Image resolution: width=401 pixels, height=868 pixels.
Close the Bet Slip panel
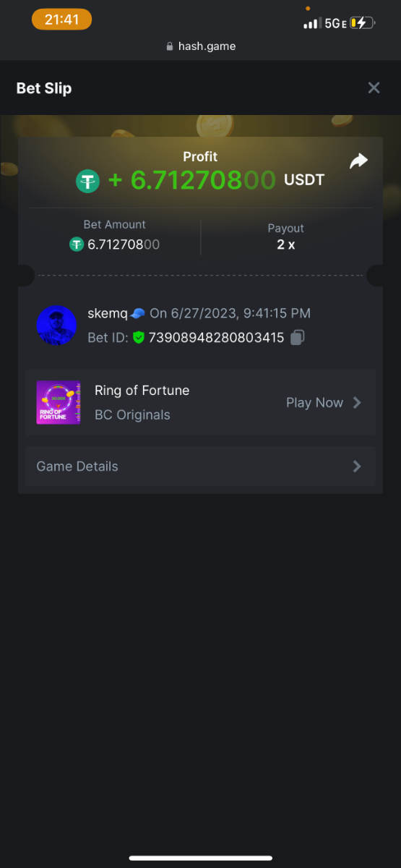point(374,88)
